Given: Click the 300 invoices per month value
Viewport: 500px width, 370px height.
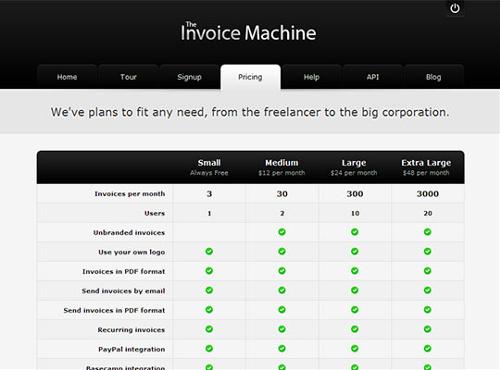Looking at the screenshot, I should click(355, 194).
